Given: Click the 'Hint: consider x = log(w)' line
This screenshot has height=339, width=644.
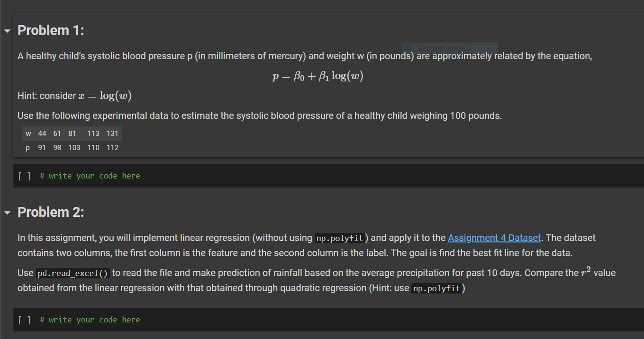Looking at the screenshot, I should pos(74,96).
